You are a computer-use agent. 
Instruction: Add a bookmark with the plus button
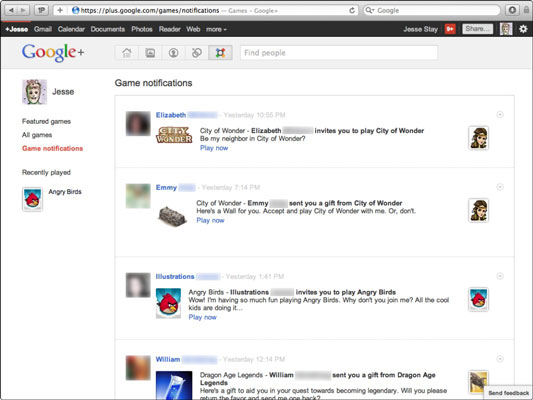coord(60,10)
